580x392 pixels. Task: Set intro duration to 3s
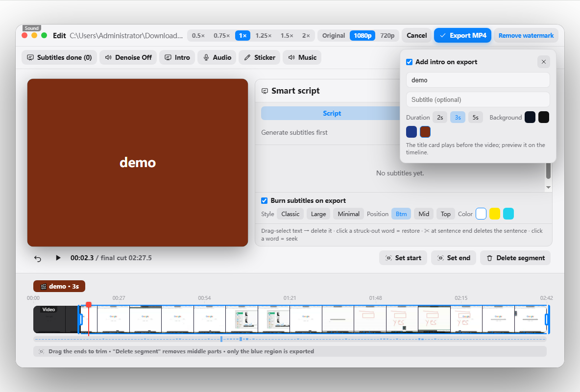coord(458,117)
